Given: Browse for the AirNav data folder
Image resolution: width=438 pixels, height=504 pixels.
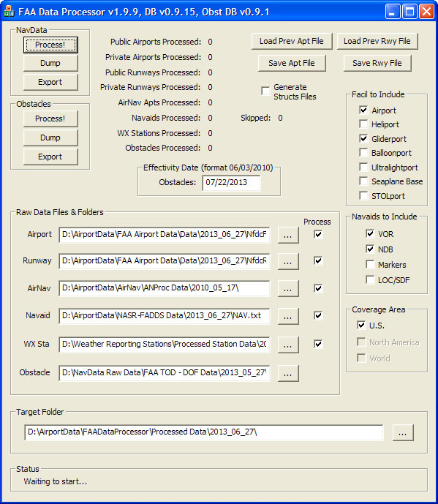Looking at the screenshot, I should (x=288, y=289).
